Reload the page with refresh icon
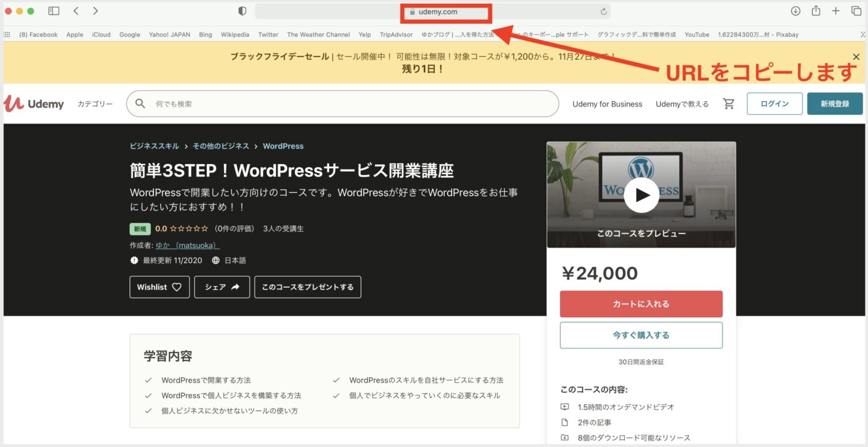Screen dimensions: 868x447 [x=603, y=12]
